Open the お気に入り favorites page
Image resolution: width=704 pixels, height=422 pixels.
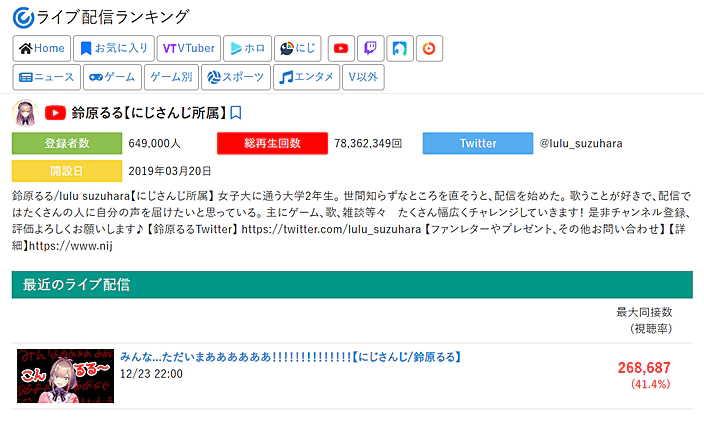click(114, 48)
